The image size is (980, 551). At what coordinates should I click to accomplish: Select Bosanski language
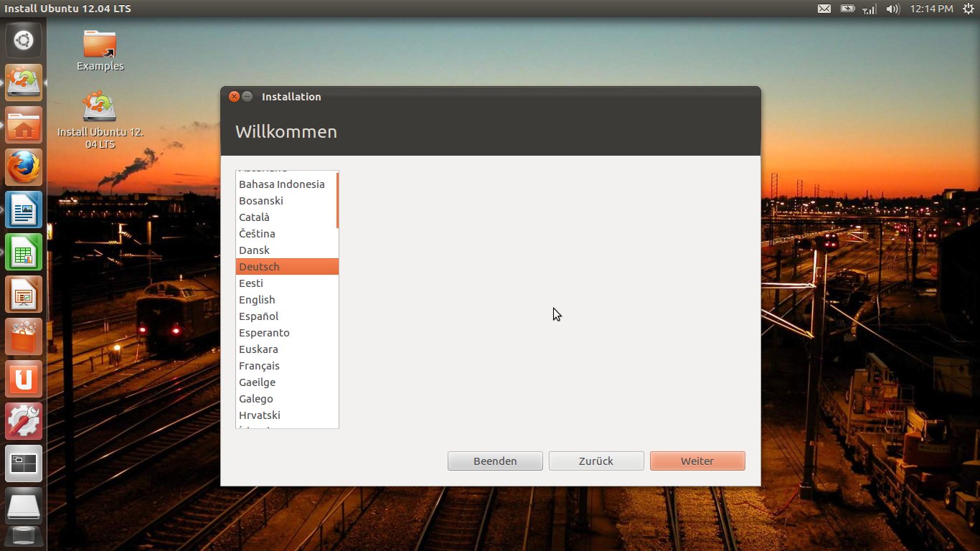click(286, 201)
